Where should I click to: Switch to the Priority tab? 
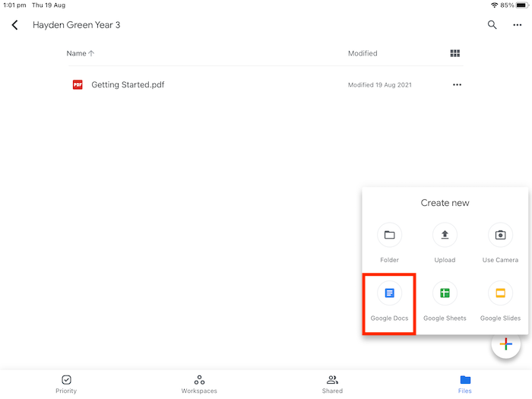(66, 384)
